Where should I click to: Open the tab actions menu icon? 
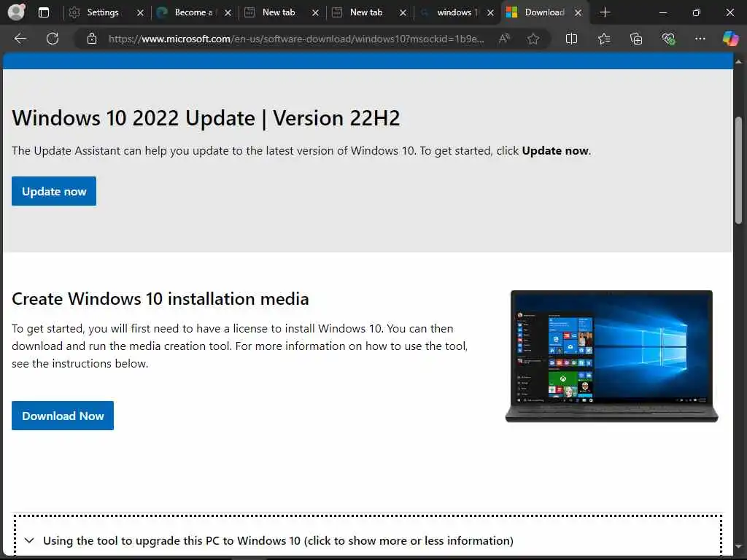(x=43, y=13)
